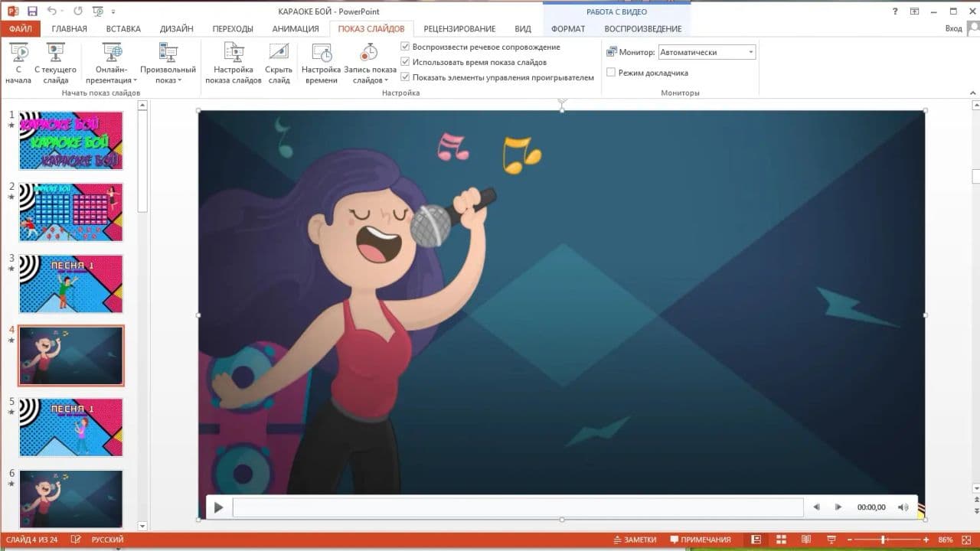Click the zoom slider handle

click(884, 540)
